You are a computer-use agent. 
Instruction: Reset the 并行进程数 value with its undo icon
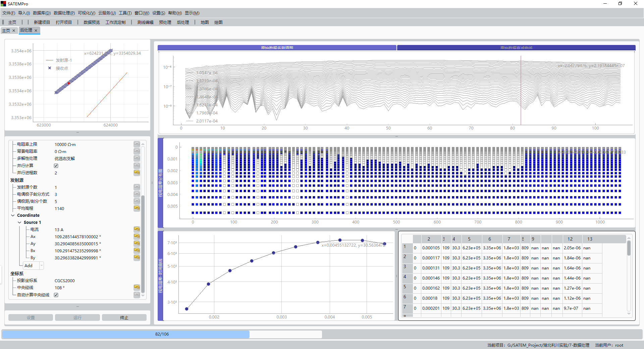[137, 172]
